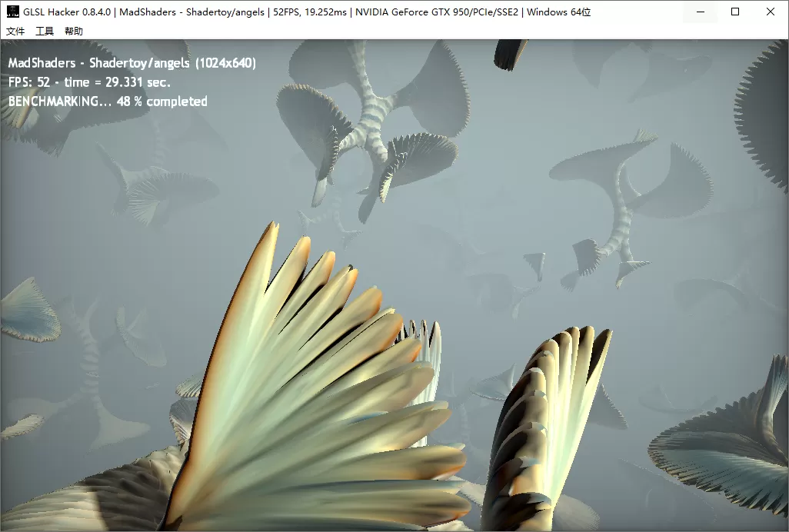This screenshot has height=532, width=789.
Task: Click the large golden wing in the render
Action: pyautogui.click(x=308, y=369)
